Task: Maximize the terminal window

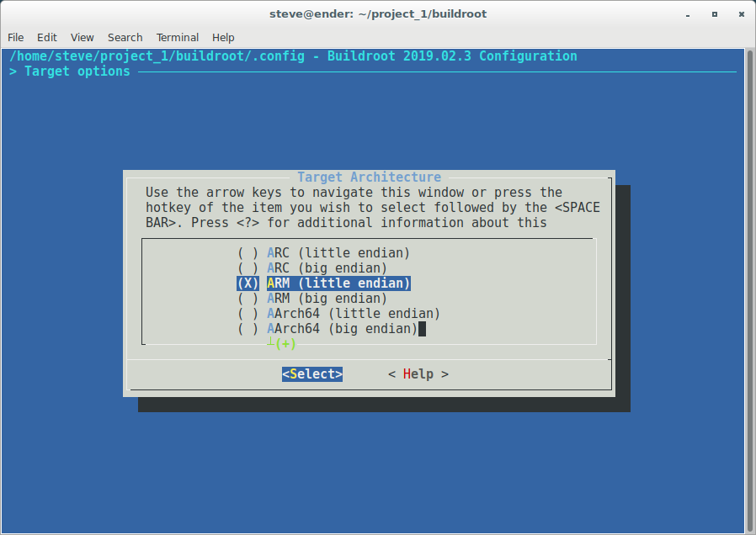Action: 715,13
